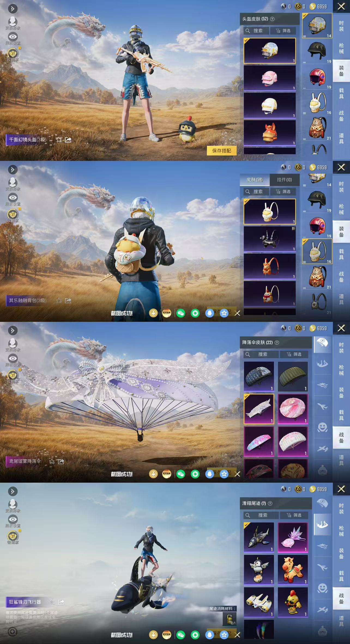350x644 pixels.
Task: Choose the orange horse glide trail
Action: 293,570
